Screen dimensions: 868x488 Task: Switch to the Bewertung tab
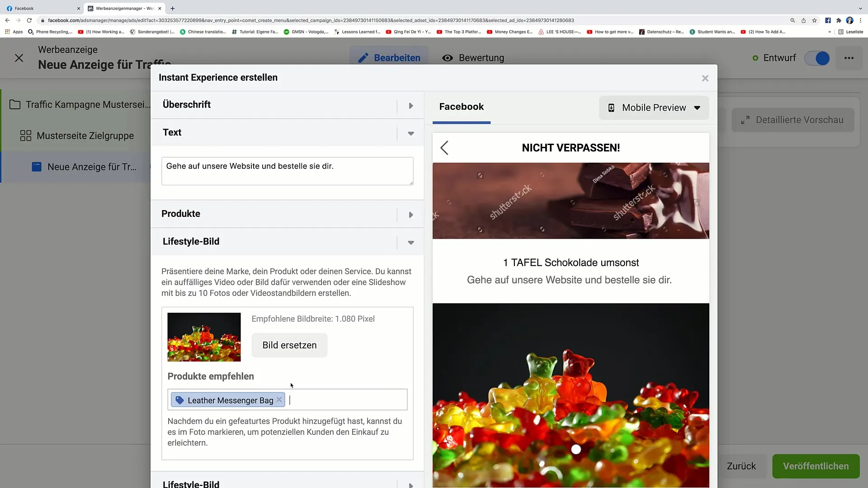coord(473,58)
